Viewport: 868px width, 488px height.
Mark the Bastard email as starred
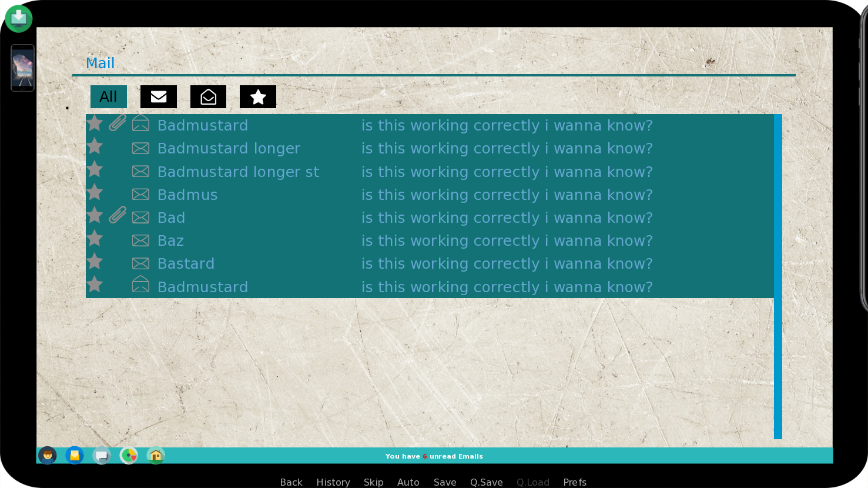95,261
